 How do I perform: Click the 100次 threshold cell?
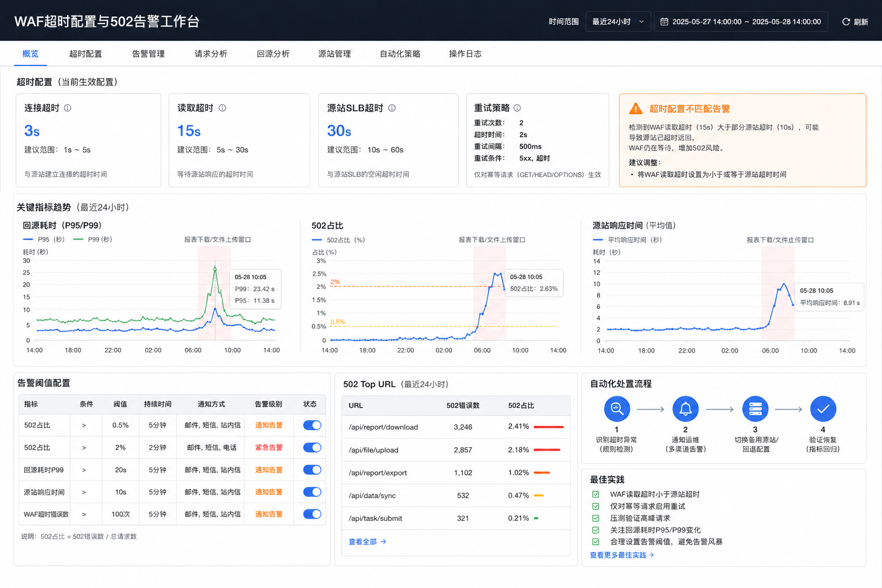121,514
